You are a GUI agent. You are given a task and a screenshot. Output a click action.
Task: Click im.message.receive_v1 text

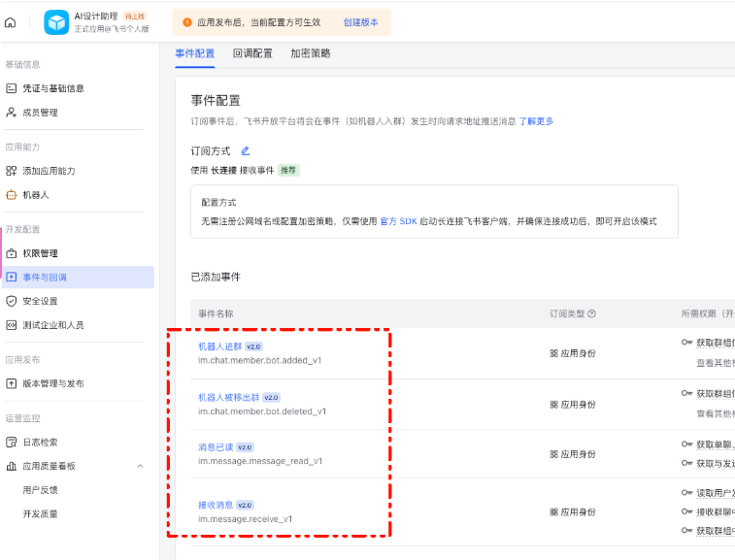point(245,519)
